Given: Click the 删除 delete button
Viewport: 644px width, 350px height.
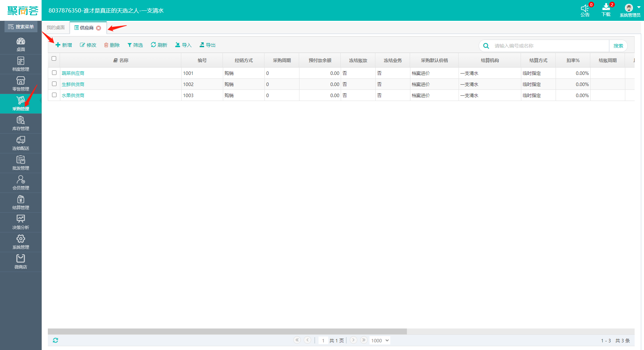Looking at the screenshot, I should [112, 45].
